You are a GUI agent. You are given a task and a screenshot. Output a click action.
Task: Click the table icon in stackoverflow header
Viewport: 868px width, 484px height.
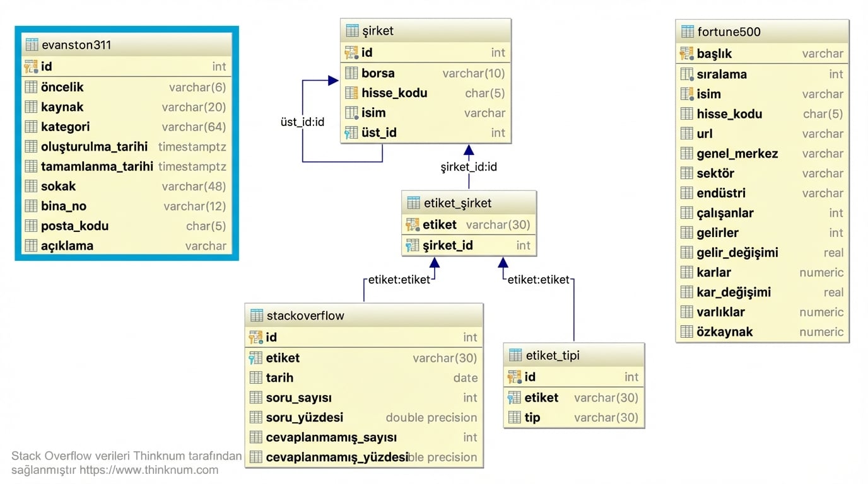[256, 316]
